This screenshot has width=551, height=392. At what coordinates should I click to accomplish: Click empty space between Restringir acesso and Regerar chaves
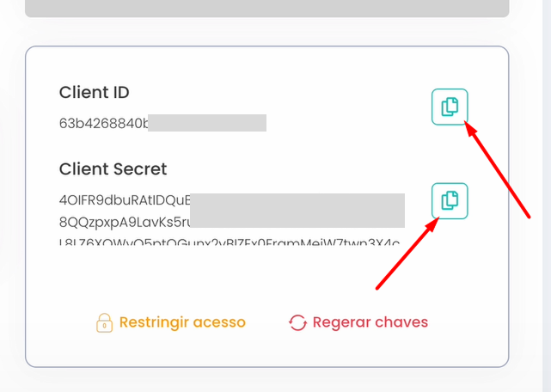click(266, 323)
